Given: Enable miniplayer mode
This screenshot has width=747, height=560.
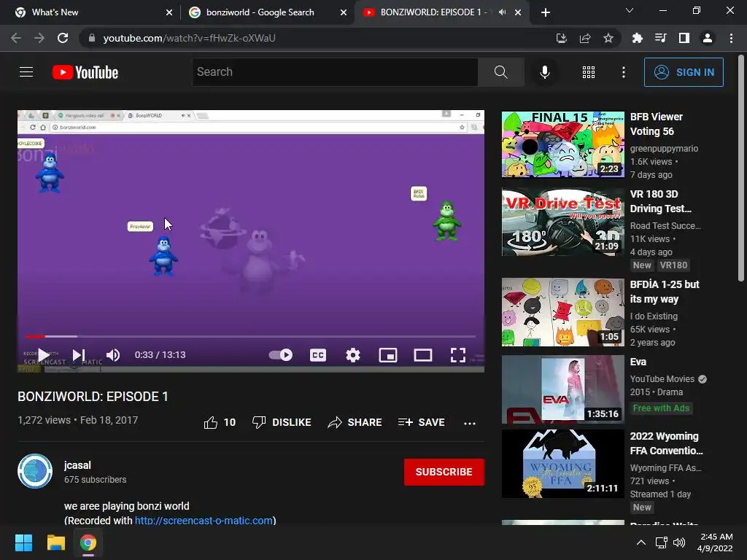Looking at the screenshot, I should pos(388,355).
